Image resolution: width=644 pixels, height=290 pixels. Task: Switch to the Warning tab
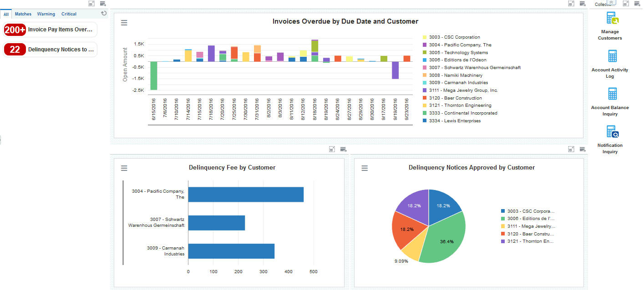pyautogui.click(x=46, y=14)
